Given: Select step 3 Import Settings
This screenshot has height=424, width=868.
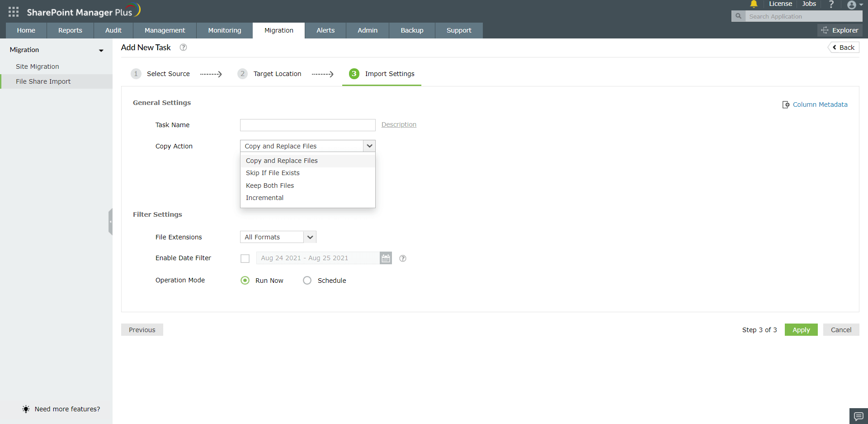Looking at the screenshot, I should coord(382,74).
